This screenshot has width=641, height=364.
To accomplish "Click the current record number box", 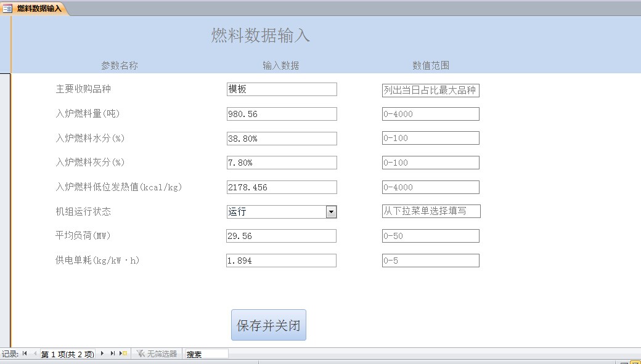I will click(x=67, y=354).
